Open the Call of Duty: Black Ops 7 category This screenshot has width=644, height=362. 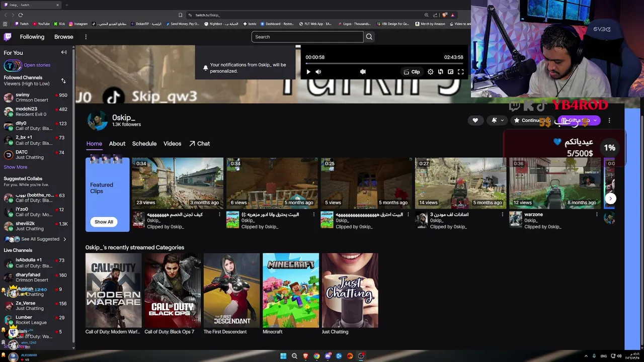[x=173, y=290]
